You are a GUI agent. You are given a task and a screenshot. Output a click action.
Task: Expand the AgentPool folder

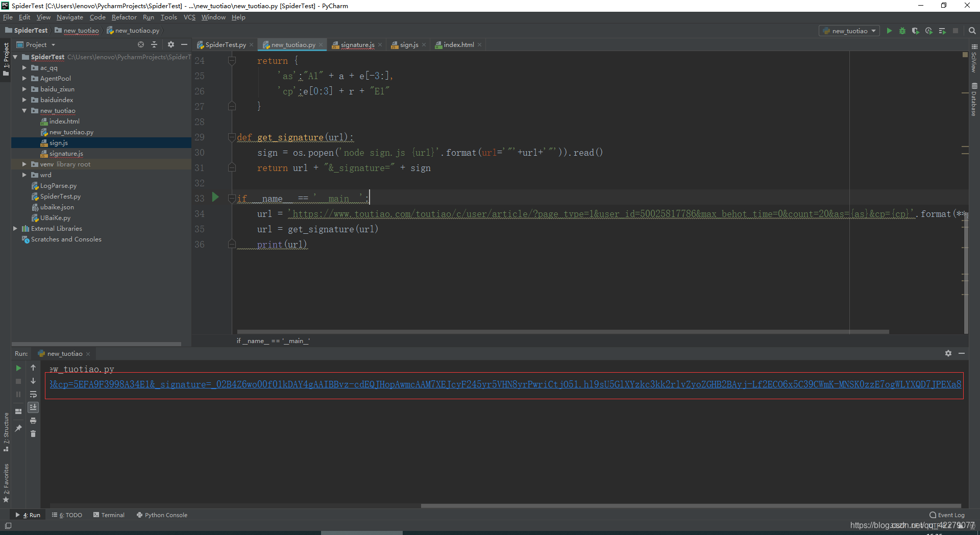pyautogui.click(x=24, y=78)
